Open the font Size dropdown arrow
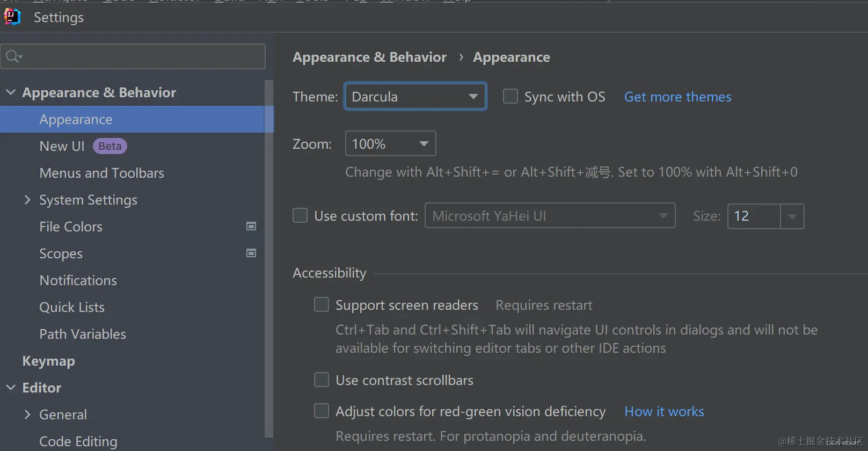Screen dimensions: 868x451 [792, 216]
